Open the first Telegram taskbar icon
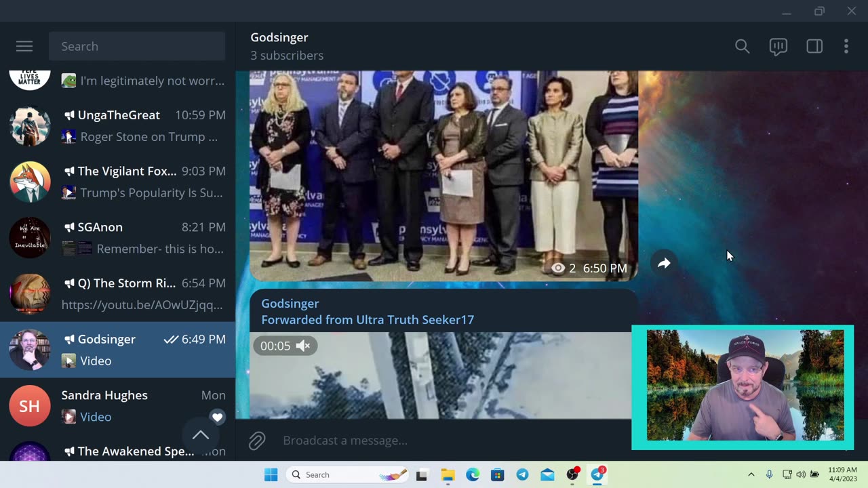868x488 pixels. [523, 475]
